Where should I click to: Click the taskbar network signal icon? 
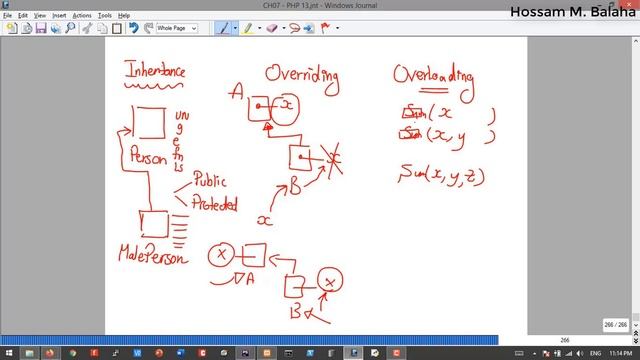coord(569,353)
